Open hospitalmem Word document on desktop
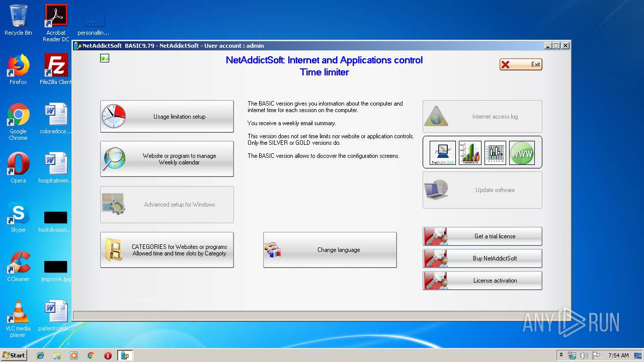644x362 pixels. point(56,167)
